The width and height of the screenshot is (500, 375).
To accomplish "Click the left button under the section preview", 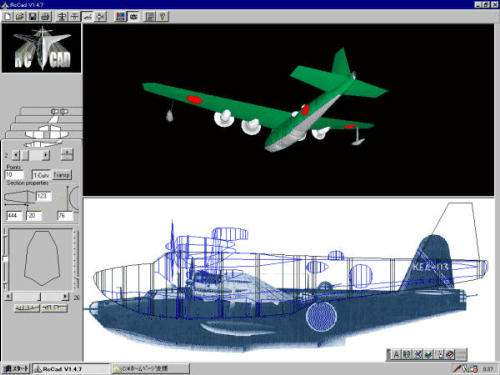I will click(x=27, y=308).
